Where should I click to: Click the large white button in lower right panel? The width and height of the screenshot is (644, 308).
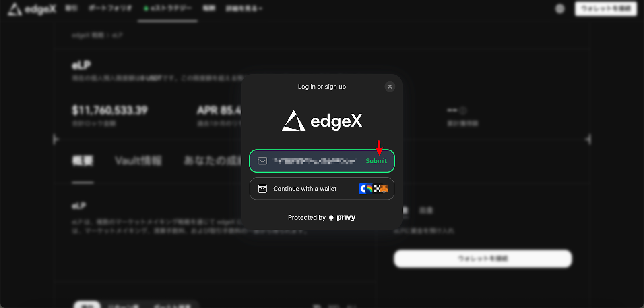483,258
